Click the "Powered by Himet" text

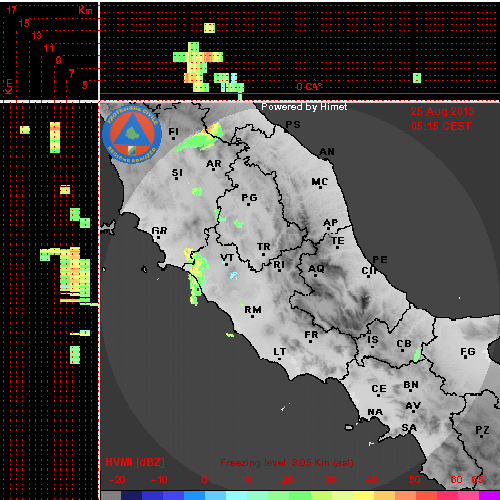pyautogui.click(x=304, y=107)
